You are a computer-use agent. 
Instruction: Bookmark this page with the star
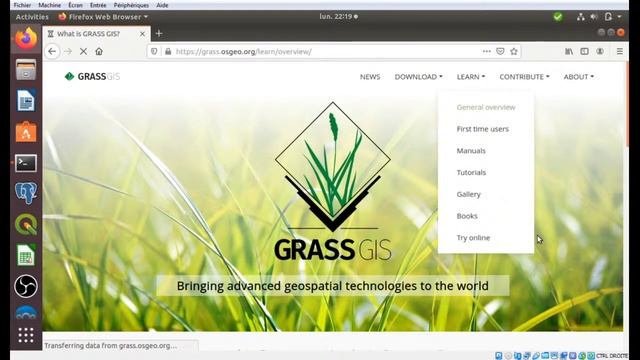(514, 51)
